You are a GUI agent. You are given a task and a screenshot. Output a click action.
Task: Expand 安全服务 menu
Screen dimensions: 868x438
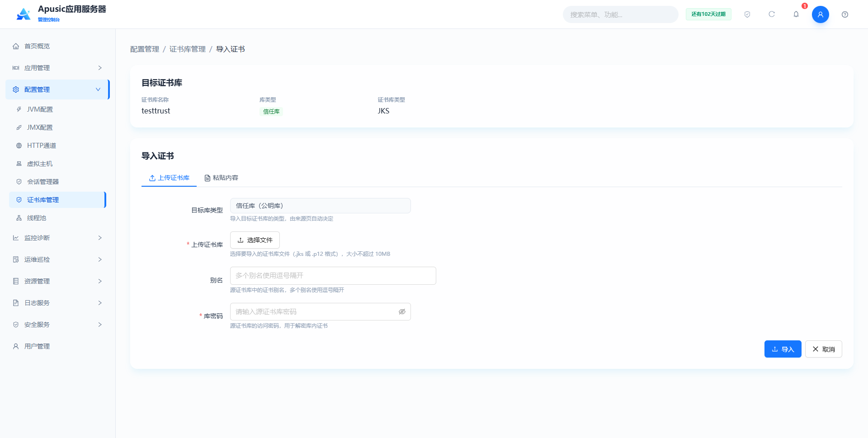pyautogui.click(x=58, y=325)
